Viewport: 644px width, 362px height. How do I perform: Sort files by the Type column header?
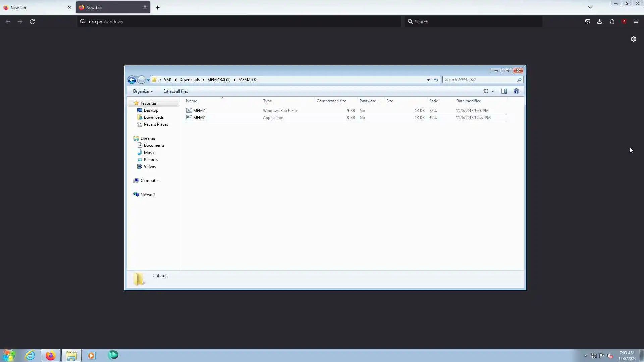pos(267,101)
